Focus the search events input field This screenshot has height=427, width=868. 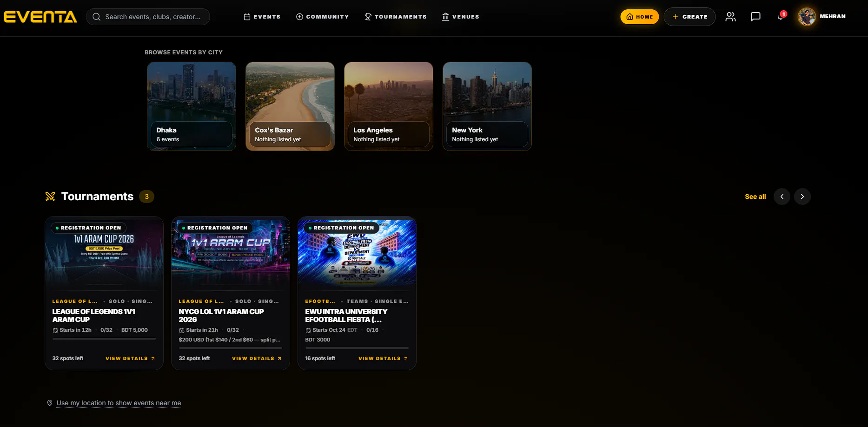tap(148, 17)
